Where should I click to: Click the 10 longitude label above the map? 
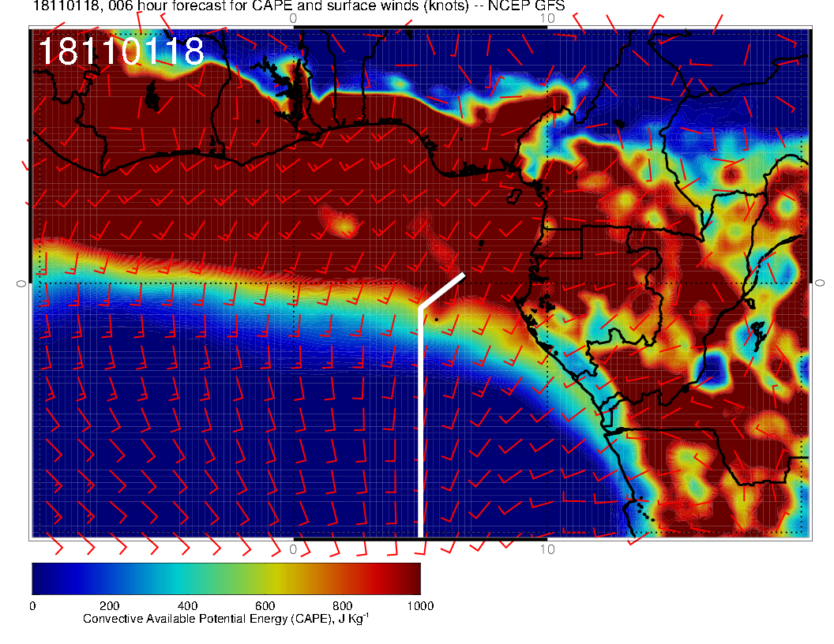click(x=547, y=17)
